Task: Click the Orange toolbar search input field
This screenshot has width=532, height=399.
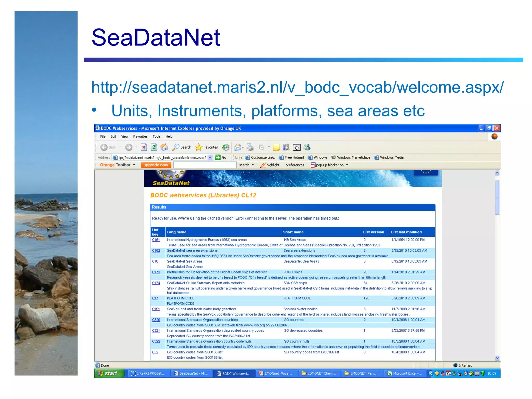Action: [x=205, y=165]
